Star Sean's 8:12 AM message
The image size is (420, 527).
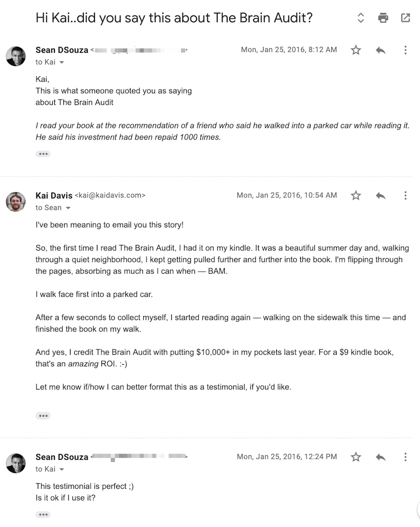[356, 50]
